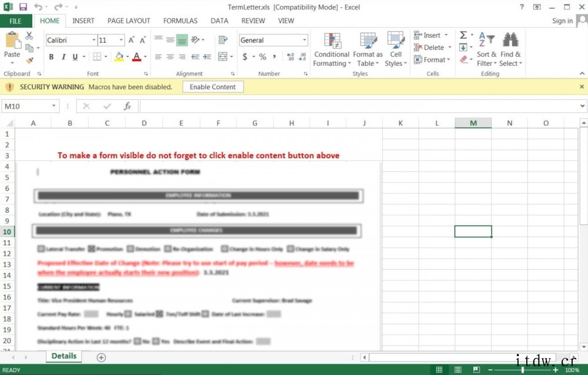Viewport: 588px width, 375px height.
Task: Apply comma style
Action: pyautogui.click(x=275, y=56)
